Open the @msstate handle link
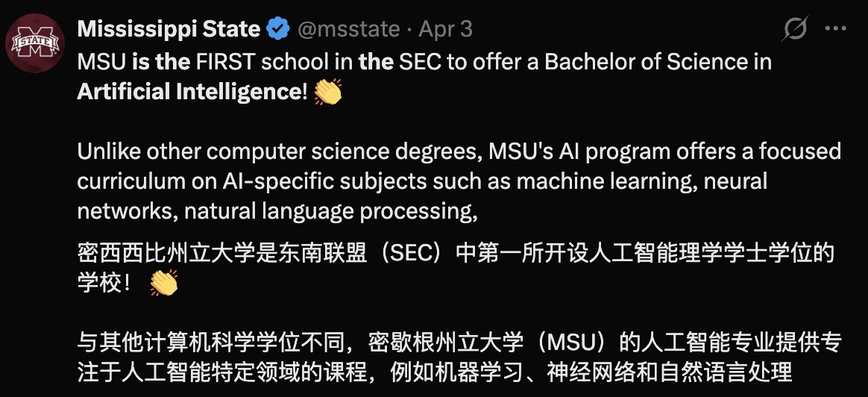This screenshot has width=868, height=397. [x=348, y=29]
